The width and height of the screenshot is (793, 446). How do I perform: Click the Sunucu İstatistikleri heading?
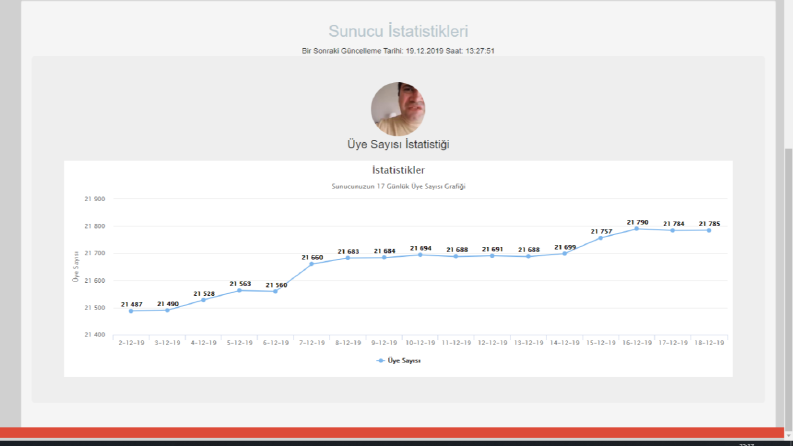click(x=398, y=31)
